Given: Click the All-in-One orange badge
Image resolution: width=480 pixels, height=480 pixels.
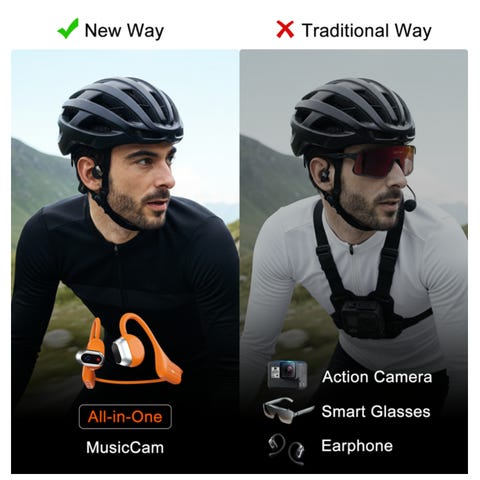Looking at the screenshot, I should click(125, 417).
